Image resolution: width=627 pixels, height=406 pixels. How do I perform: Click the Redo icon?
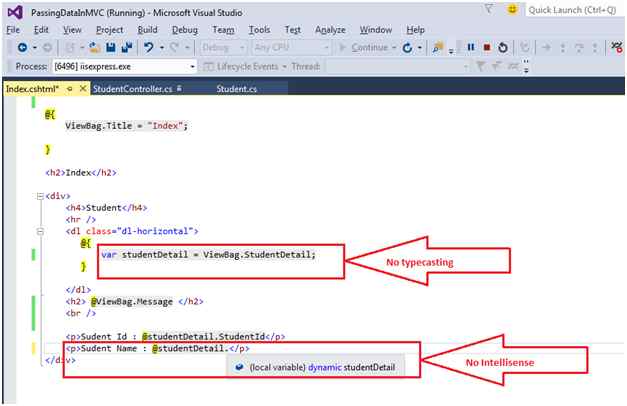[x=174, y=48]
